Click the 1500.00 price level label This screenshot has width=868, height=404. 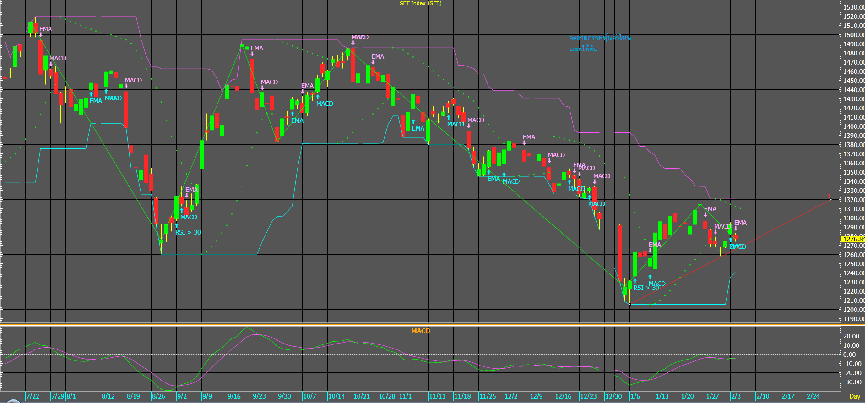(854, 35)
